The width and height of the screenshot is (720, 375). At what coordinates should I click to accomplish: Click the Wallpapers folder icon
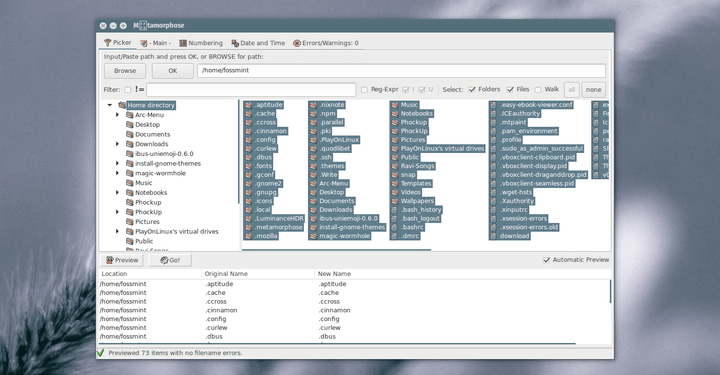(x=395, y=201)
